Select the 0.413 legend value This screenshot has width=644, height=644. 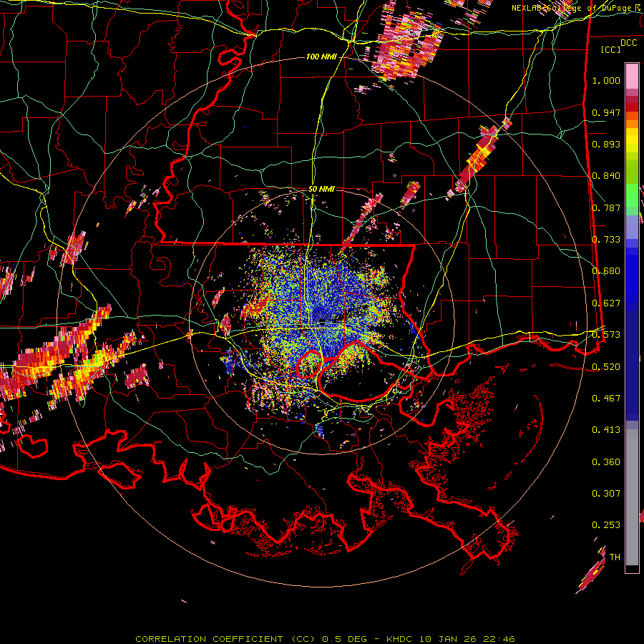click(606, 430)
